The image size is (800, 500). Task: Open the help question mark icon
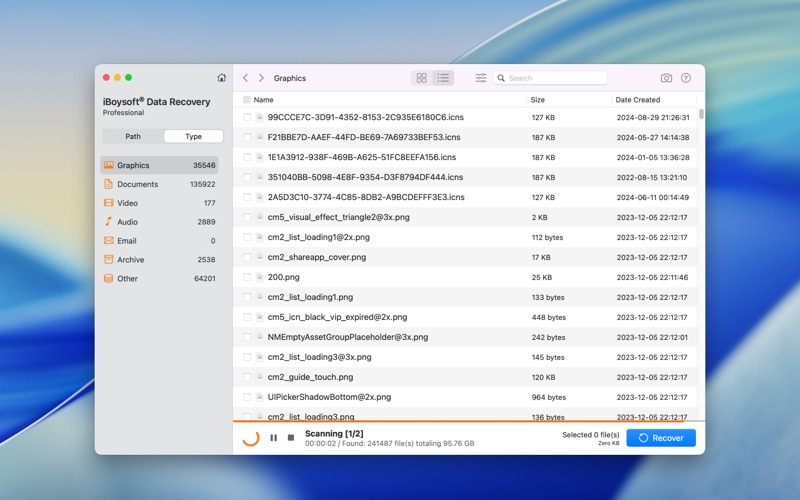tap(686, 78)
